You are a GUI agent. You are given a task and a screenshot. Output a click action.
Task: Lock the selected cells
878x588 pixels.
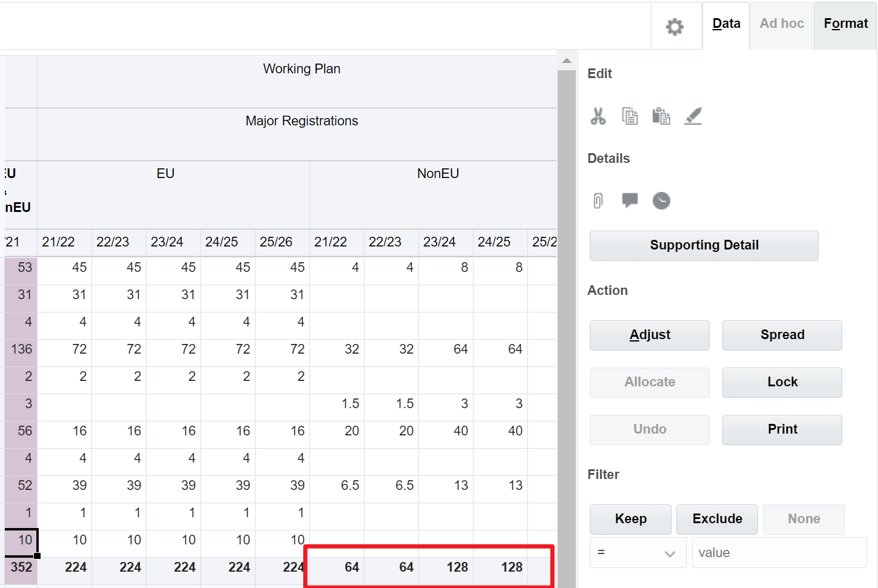[x=782, y=382]
